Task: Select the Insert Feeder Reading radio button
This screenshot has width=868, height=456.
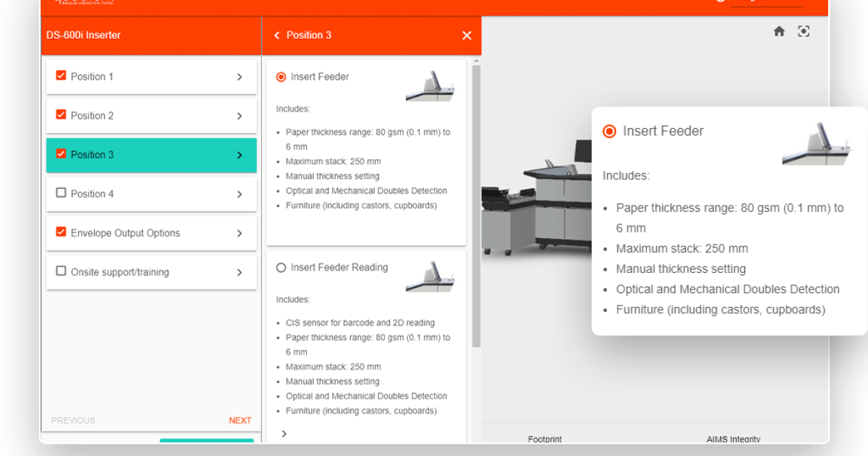Action: tap(281, 268)
